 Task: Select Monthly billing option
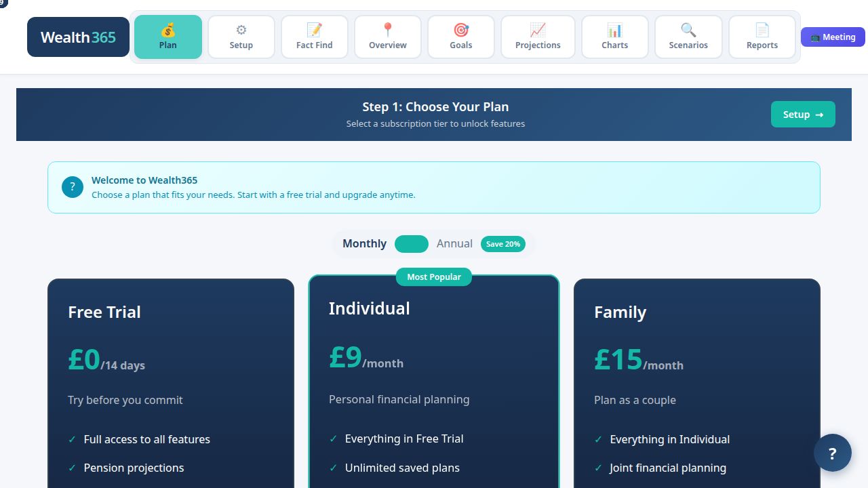364,243
